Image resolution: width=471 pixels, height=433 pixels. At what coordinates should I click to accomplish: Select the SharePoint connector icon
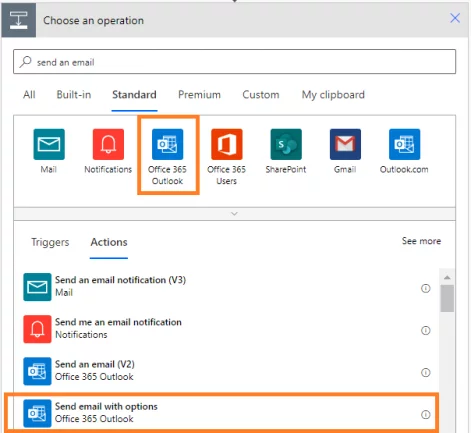286,144
